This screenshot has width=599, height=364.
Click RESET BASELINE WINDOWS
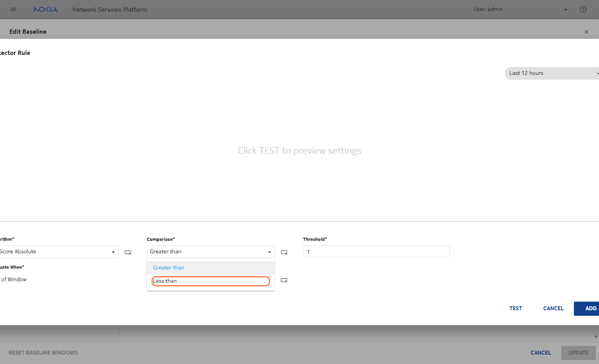click(43, 353)
